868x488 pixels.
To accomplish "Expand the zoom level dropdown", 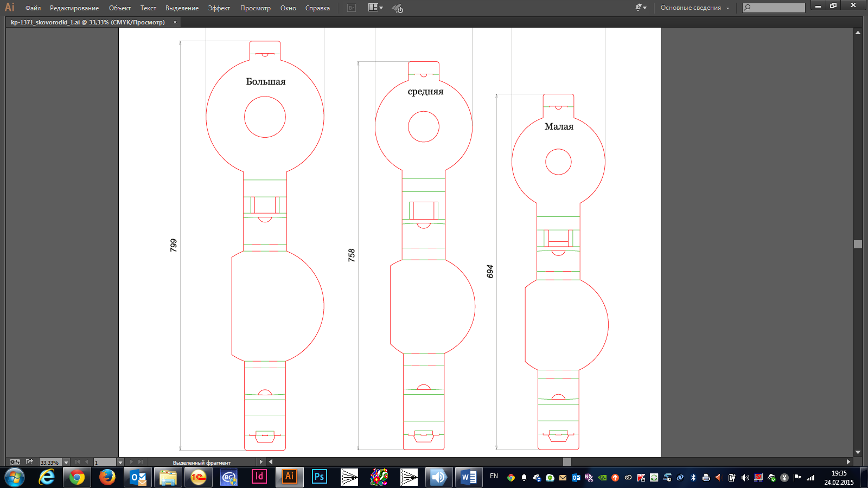I will tap(66, 463).
